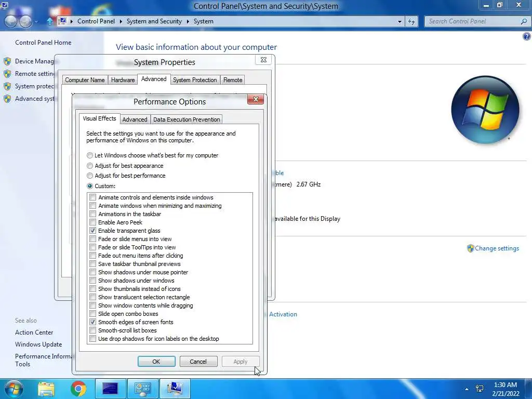Open the help question mark icon

(x=527, y=36)
